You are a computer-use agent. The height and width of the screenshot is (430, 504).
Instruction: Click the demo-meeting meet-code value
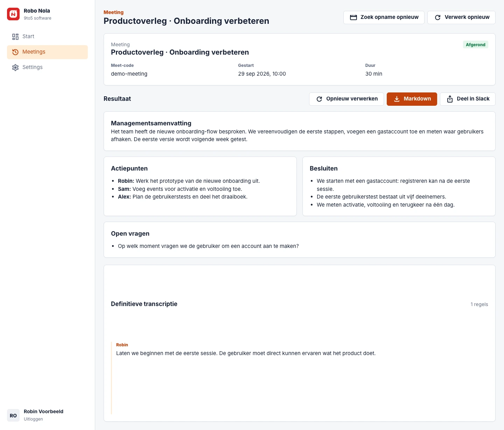click(x=129, y=74)
